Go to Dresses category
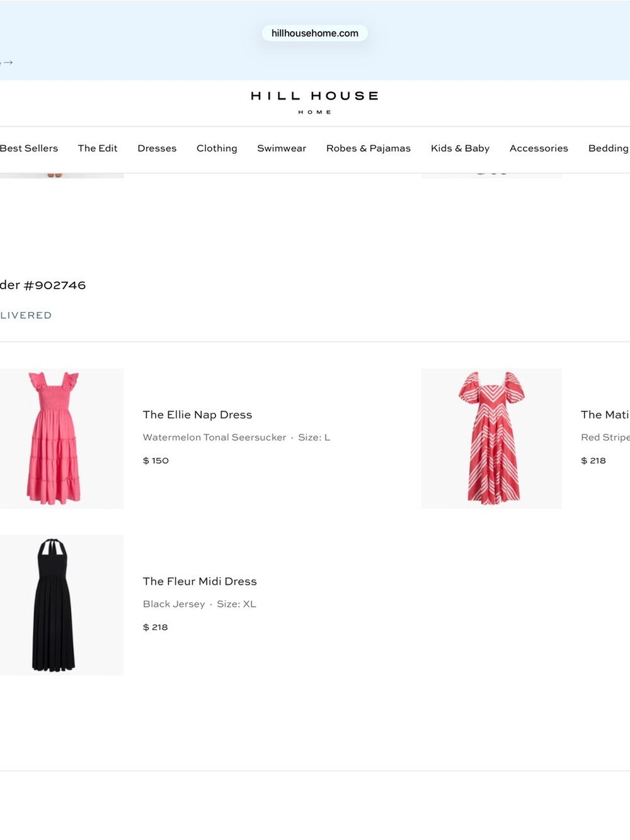The height and width of the screenshot is (840, 630). click(x=157, y=148)
